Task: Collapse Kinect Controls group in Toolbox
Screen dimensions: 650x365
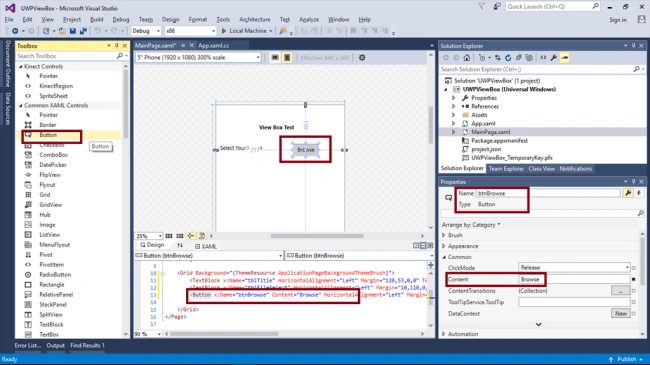Action: [x=21, y=66]
